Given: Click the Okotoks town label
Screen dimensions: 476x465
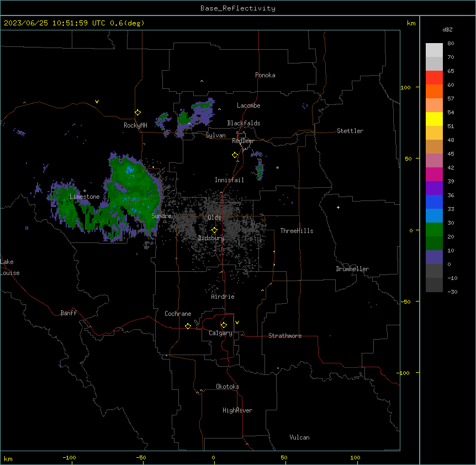Looking at the screenshot, I should pyautogui.click(x=228, y=387).
